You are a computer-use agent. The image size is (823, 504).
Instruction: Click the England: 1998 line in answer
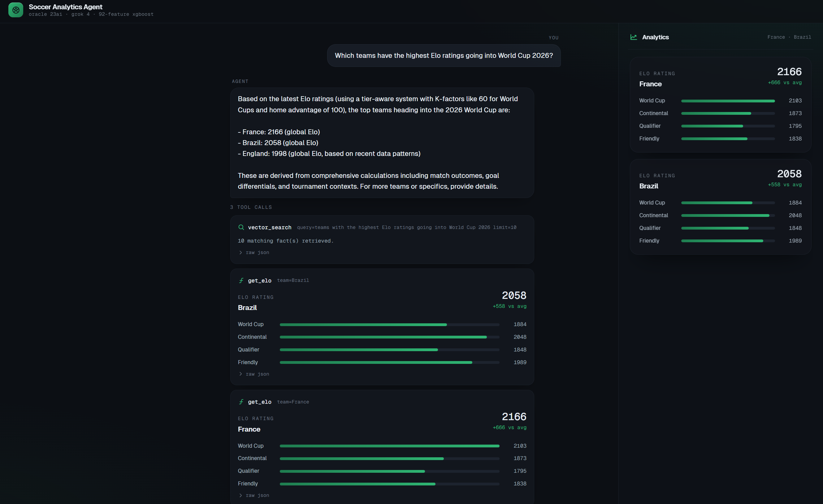329,153
